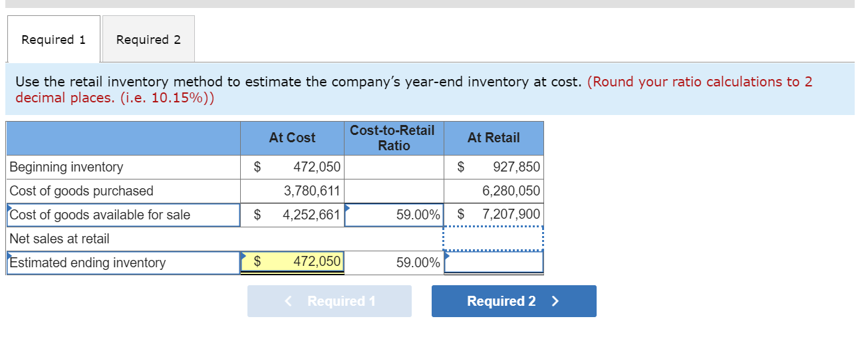Click the At Retail column header
This screenshot has height=357, width=868.
(x=494, y=138)
